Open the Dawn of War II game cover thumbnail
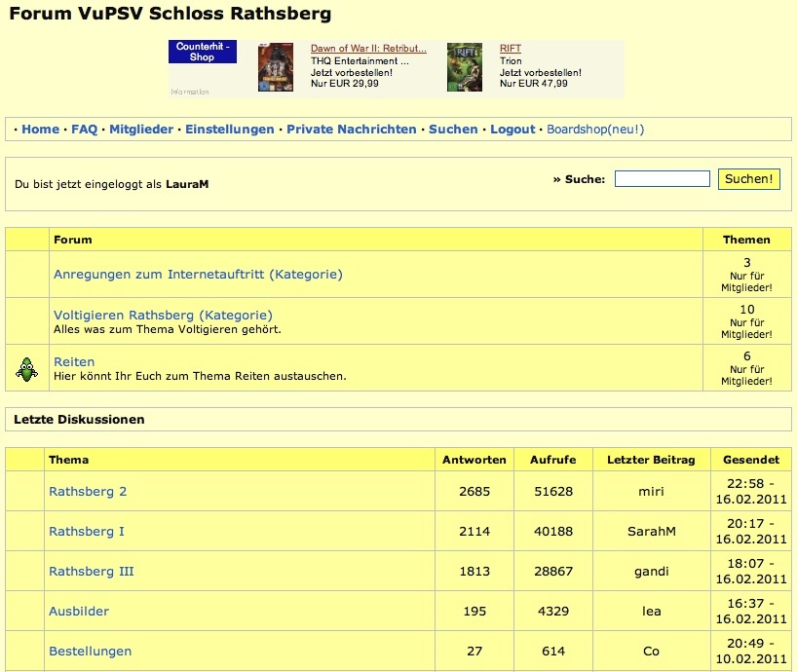This screenshot has height=672, width=797. (x=276, y=67)
